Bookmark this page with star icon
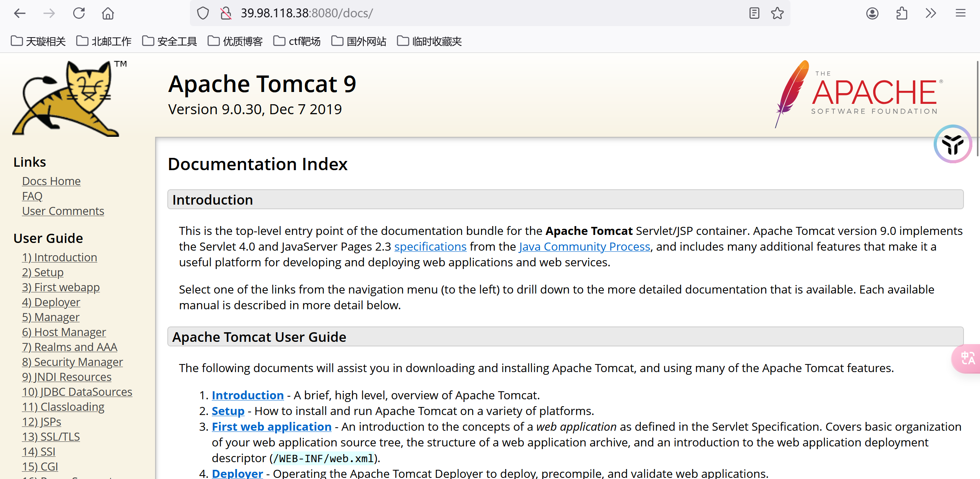The width and height of the screenshot is (980, 479). tap(777, 13)
